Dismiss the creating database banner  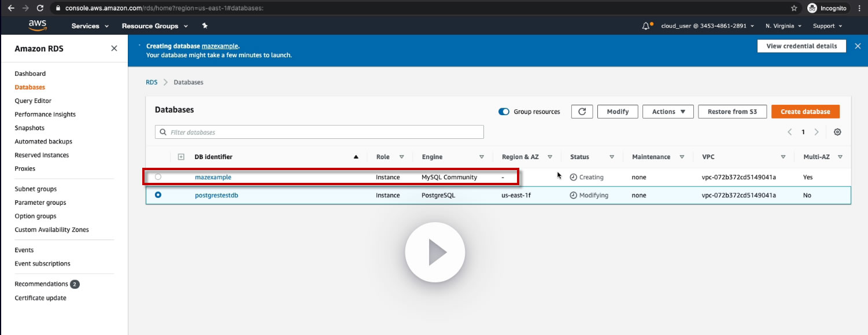[x=858, y=46]
